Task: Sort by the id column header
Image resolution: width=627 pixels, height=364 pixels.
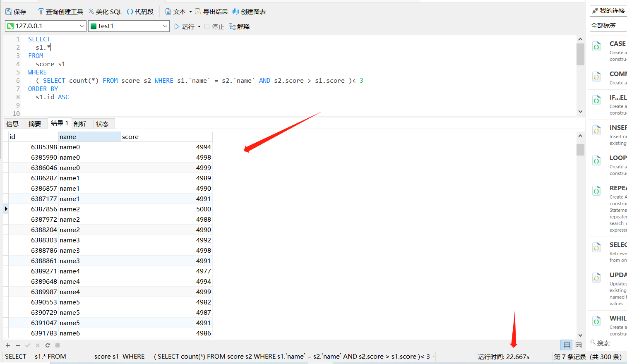Action: [x=33, y=136]
